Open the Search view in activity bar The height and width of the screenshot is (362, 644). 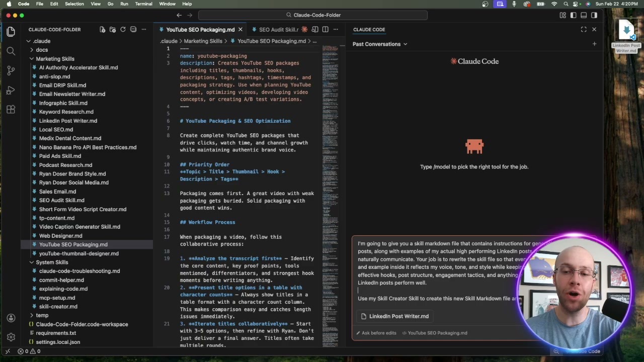[x=11, y=51]
